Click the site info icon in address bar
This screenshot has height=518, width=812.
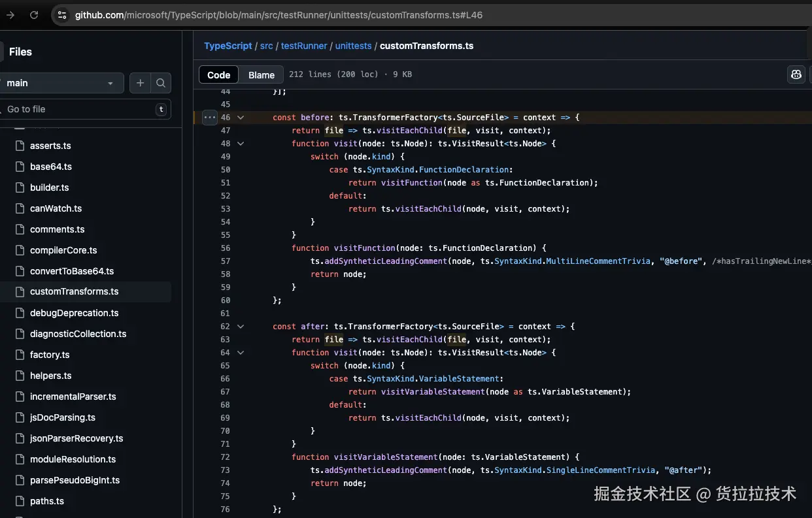(62, 14)
